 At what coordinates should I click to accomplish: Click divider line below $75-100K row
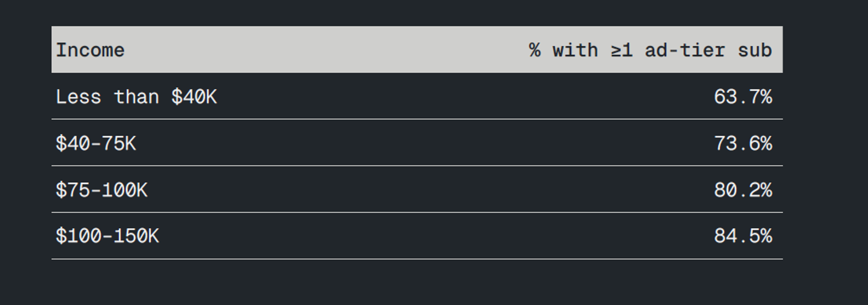(417, 213)
